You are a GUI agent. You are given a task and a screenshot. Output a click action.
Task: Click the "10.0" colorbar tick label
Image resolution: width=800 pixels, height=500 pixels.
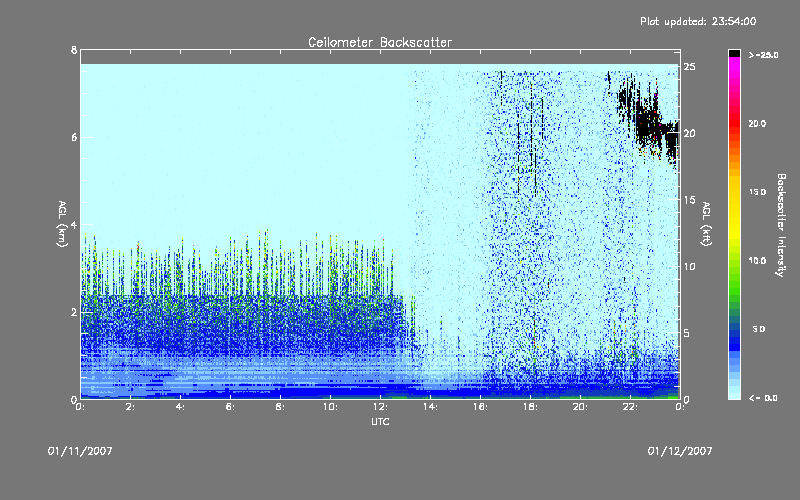click(757, 260)
